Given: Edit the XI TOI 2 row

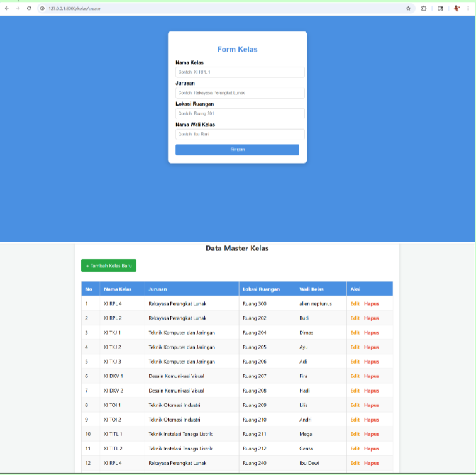Looking at the screenshot, I should click(x=355, y=420).
